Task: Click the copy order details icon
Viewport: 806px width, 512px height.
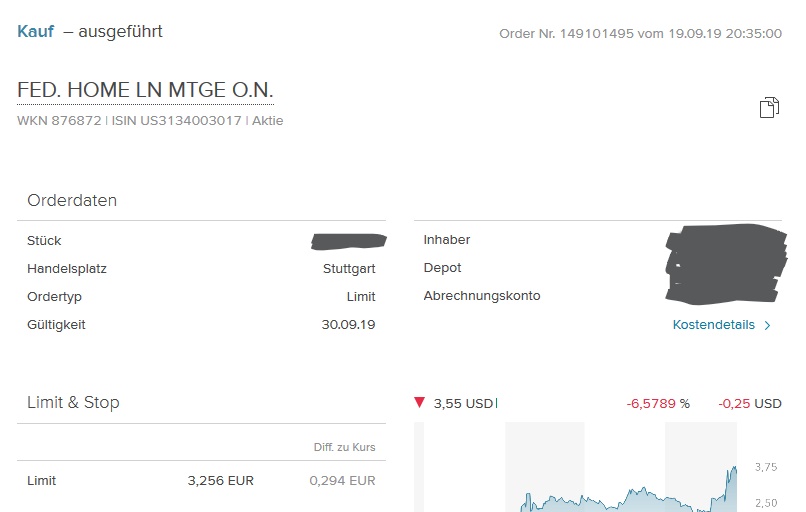Action: (x=769, y=108)
